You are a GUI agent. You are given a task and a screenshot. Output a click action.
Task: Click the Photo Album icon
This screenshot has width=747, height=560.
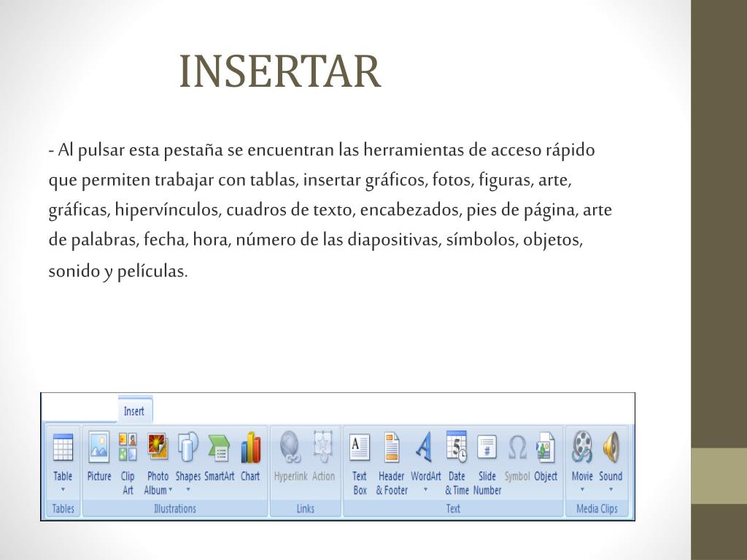point(158,447)
